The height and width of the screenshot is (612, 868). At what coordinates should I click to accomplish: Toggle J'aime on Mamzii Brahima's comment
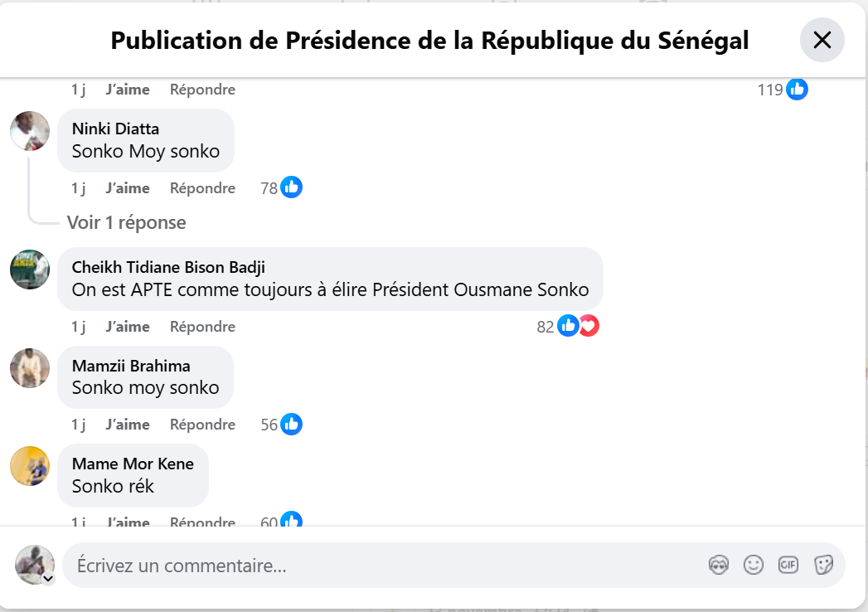128,425
